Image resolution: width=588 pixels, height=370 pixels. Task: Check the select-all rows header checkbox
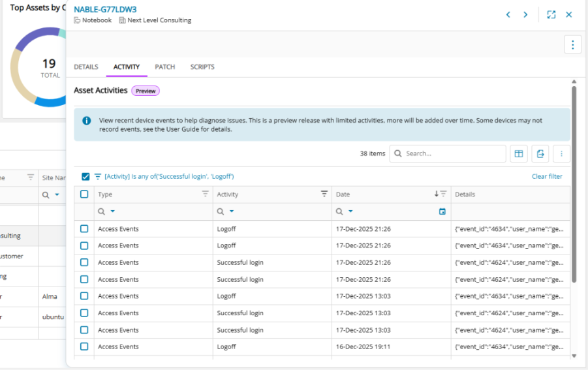(84, 194)
